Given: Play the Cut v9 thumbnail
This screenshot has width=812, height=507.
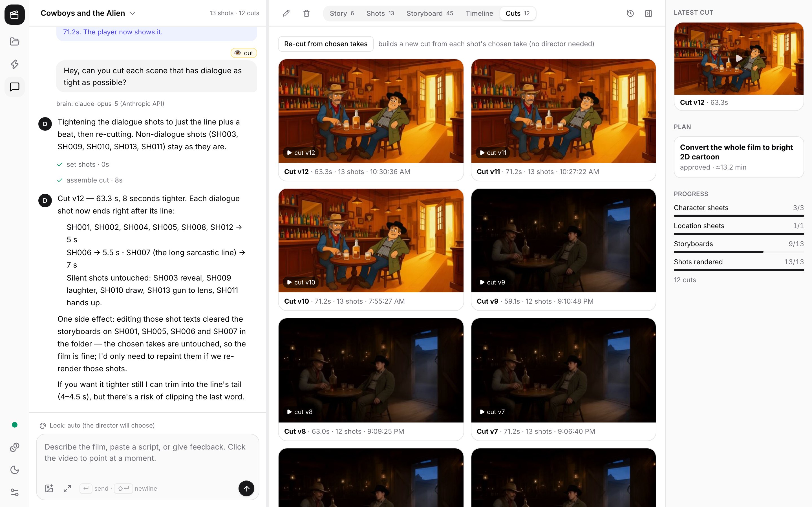Looking at the screenshot, I should [563, 241].
